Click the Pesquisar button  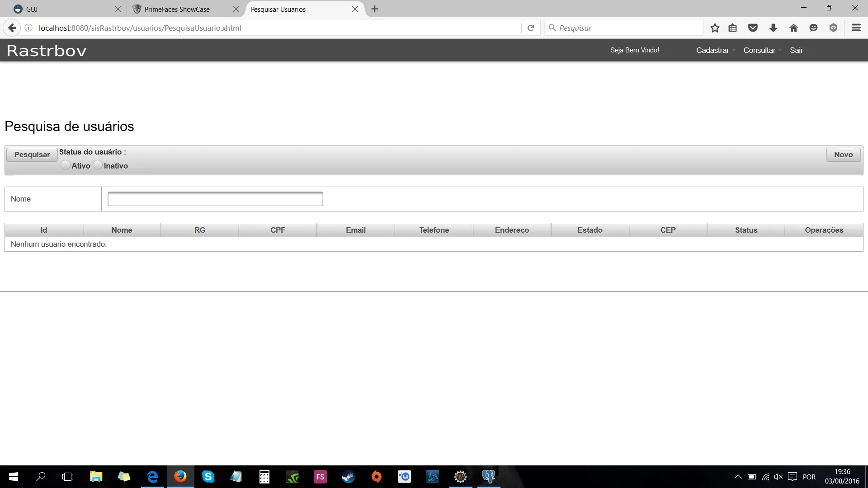pyautogui.click(x=32, y=155)
